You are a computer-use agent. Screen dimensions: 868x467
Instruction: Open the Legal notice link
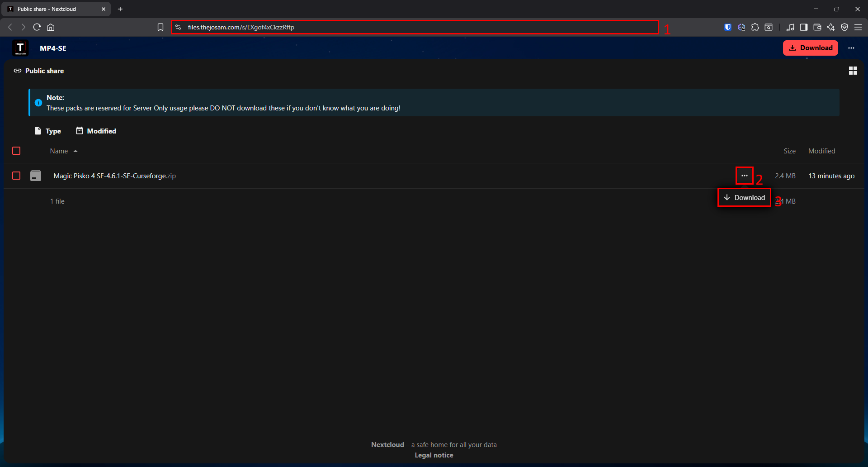click(x=434, y=455)
